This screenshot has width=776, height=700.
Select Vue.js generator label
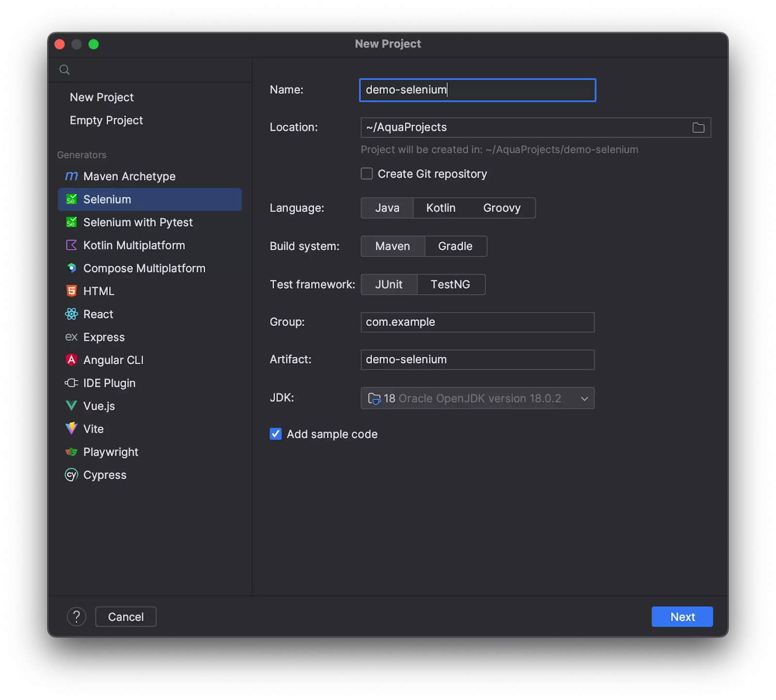coord(99,406)
